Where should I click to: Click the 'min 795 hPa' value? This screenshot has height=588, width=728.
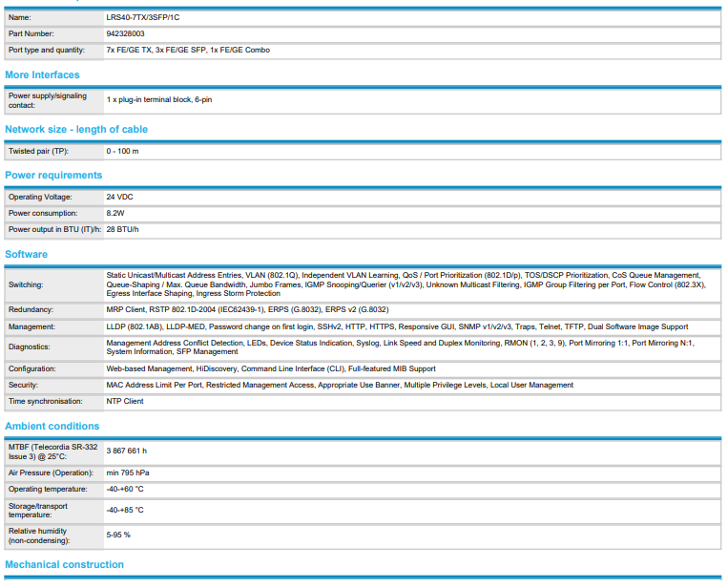click(x=128, y=472)
